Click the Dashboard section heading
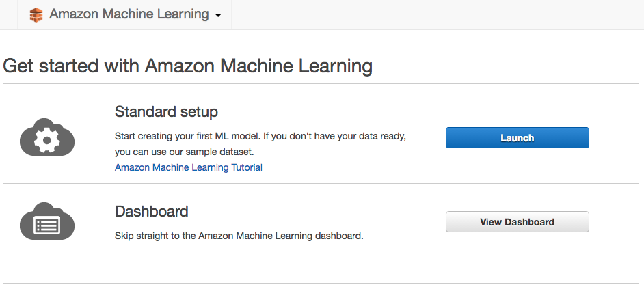Viewport: 644px width, 289px height. click(152, 211)
